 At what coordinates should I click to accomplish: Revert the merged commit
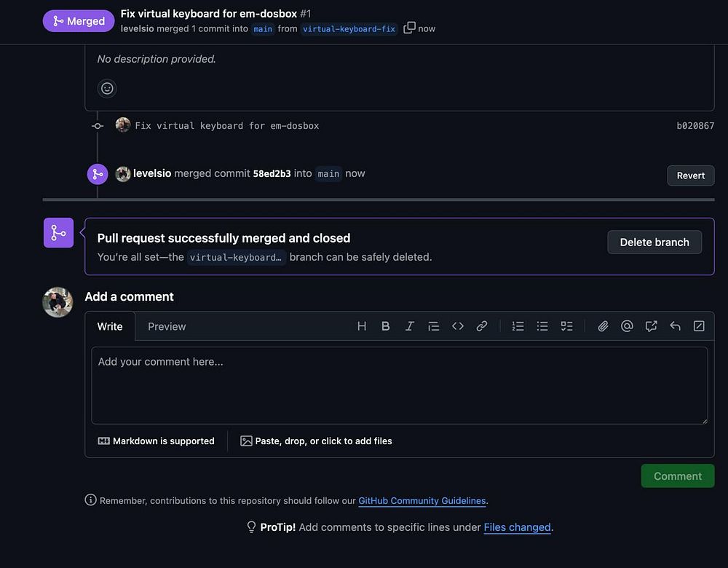click(x=690, y=175)
